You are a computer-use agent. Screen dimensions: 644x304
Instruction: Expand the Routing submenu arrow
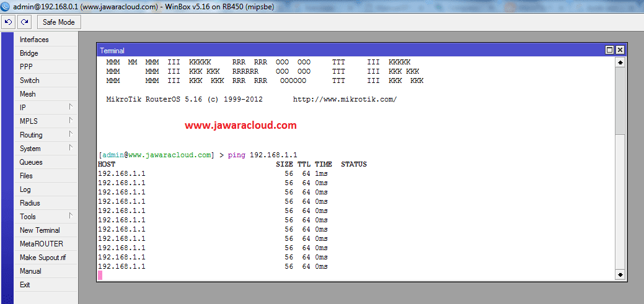click(x=71, y=134)
